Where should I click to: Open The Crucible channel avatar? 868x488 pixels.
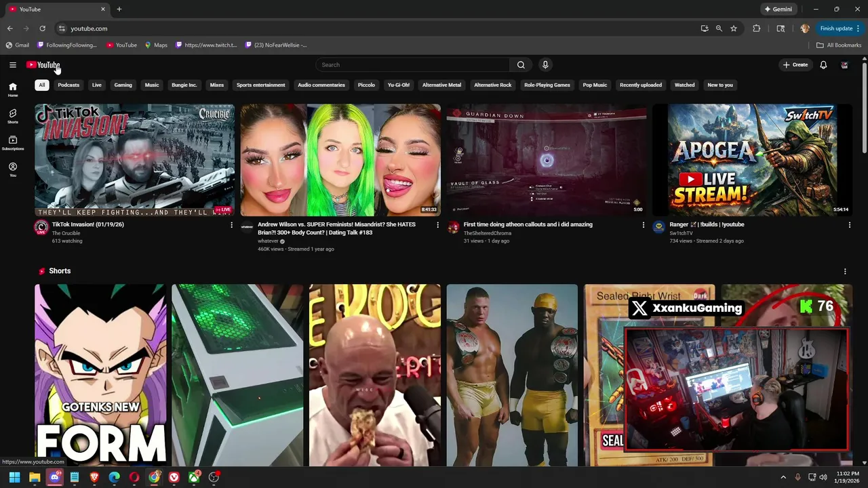coord(41,227)
